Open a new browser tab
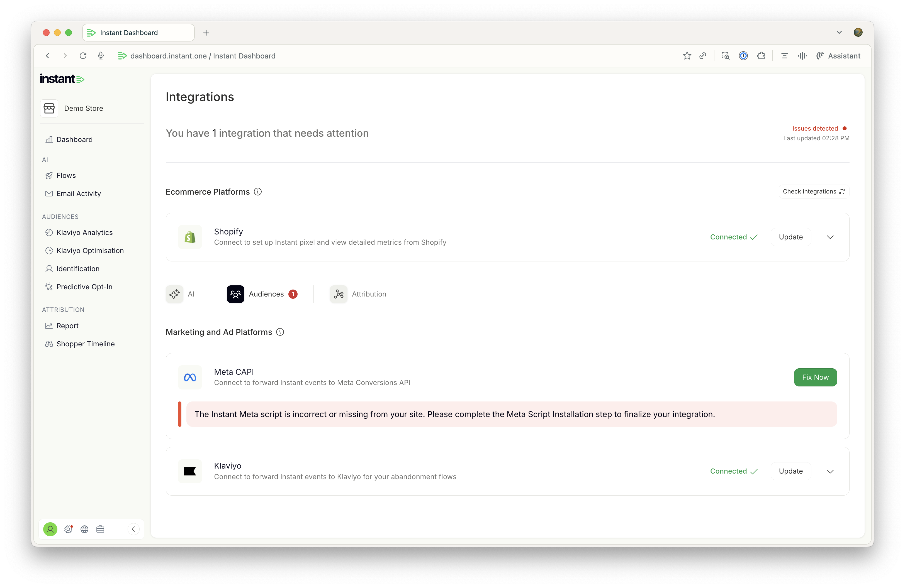 tap(206, 33)
